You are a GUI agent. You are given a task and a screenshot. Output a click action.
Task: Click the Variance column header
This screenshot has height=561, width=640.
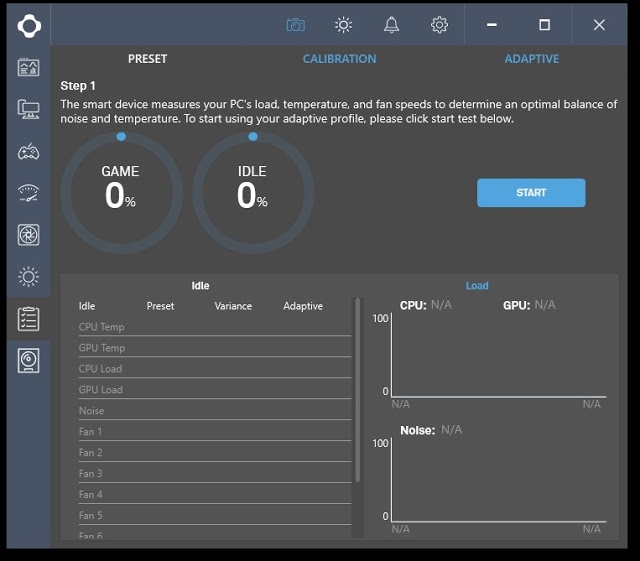coord(233,306)
